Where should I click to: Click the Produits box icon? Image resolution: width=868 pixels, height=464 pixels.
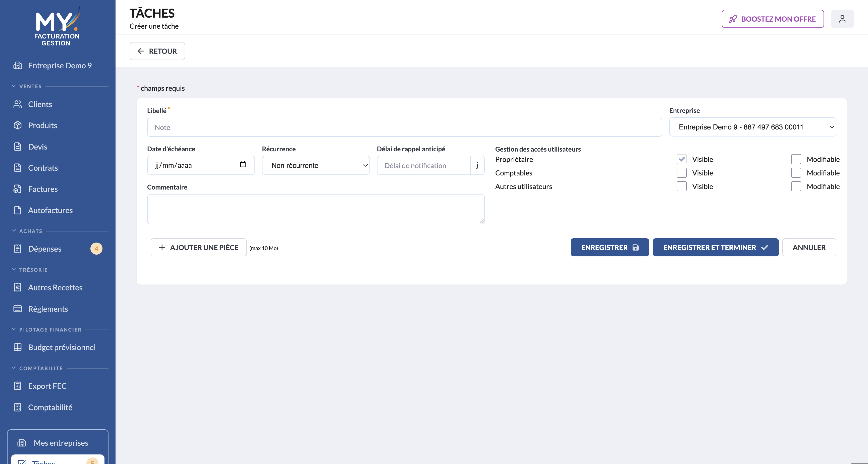click(18, 125)
